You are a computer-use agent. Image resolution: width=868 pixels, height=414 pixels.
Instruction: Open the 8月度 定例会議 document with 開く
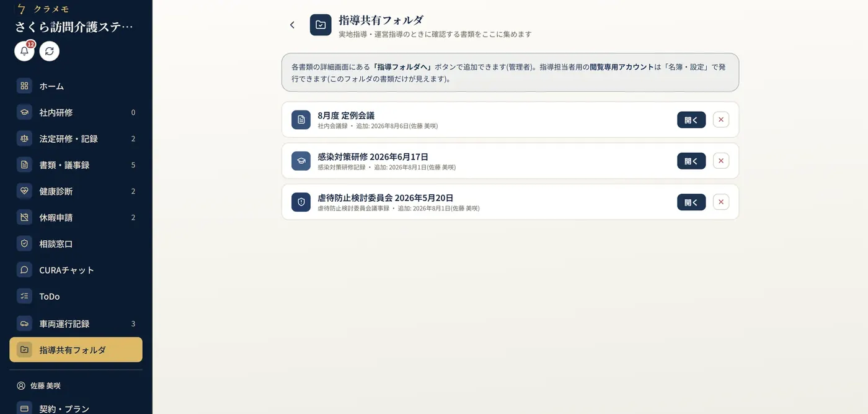[x=691, y=120]
